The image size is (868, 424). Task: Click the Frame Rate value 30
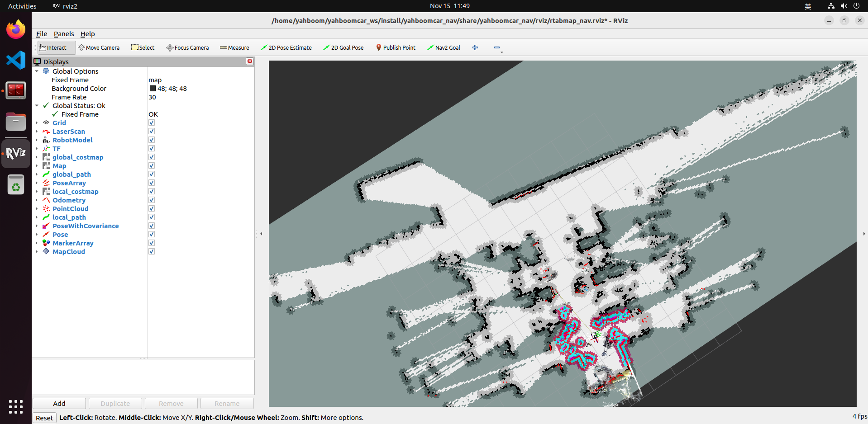(152, 97)
